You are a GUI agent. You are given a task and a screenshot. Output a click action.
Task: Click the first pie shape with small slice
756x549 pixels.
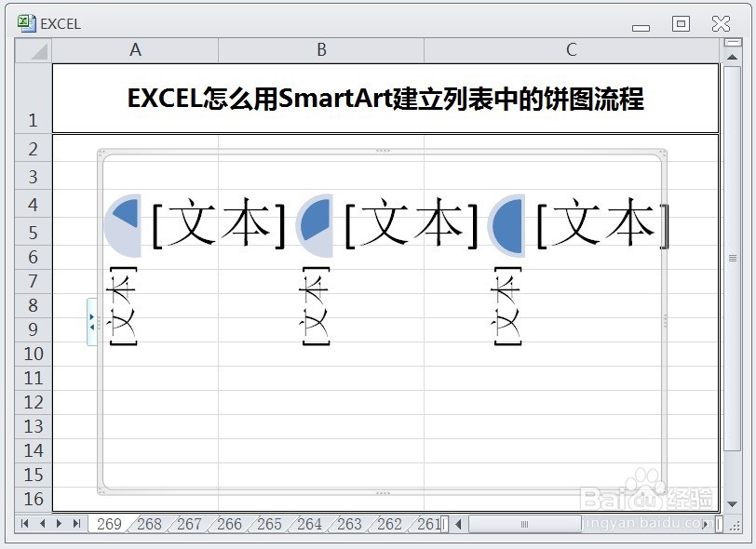pyautogui.click(x=123, y=225)
